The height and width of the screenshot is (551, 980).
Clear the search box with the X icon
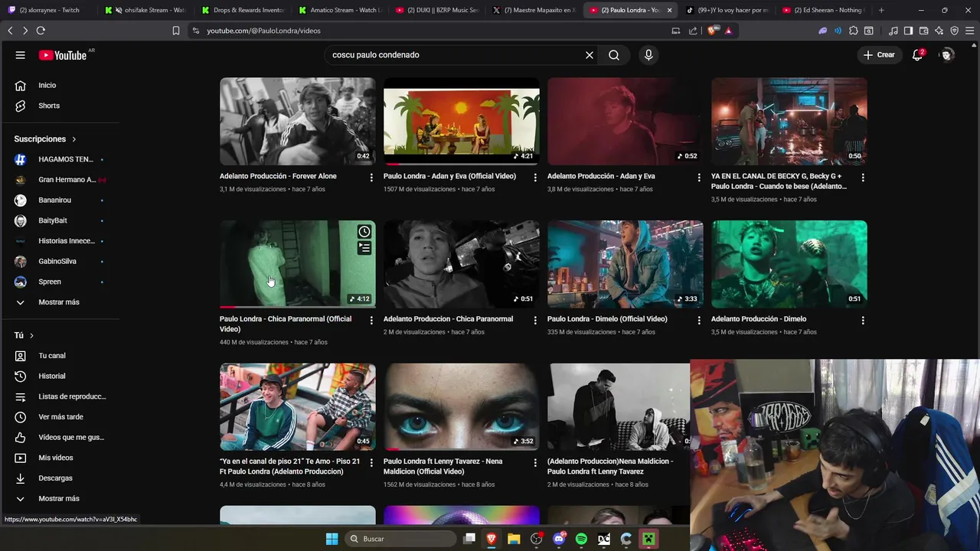coord(590,55)
